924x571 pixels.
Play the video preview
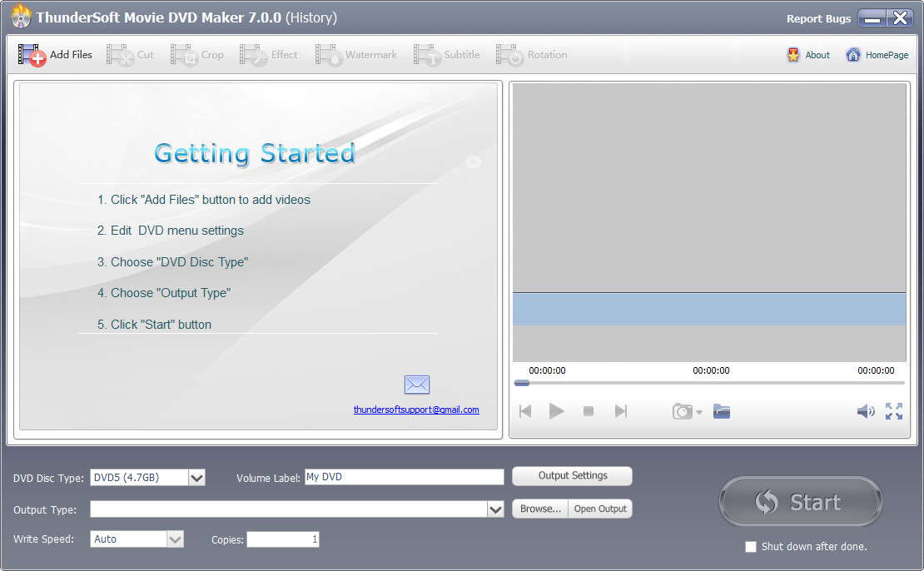(556, 410)
